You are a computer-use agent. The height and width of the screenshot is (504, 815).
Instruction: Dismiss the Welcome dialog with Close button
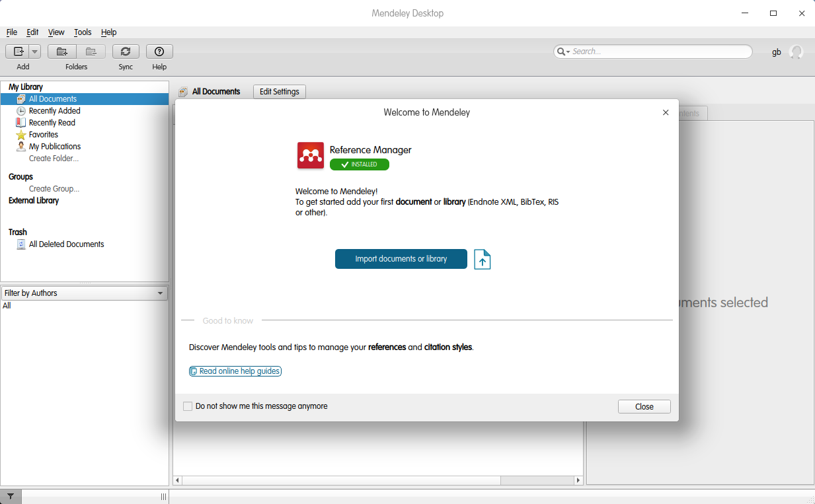point(644,407)
